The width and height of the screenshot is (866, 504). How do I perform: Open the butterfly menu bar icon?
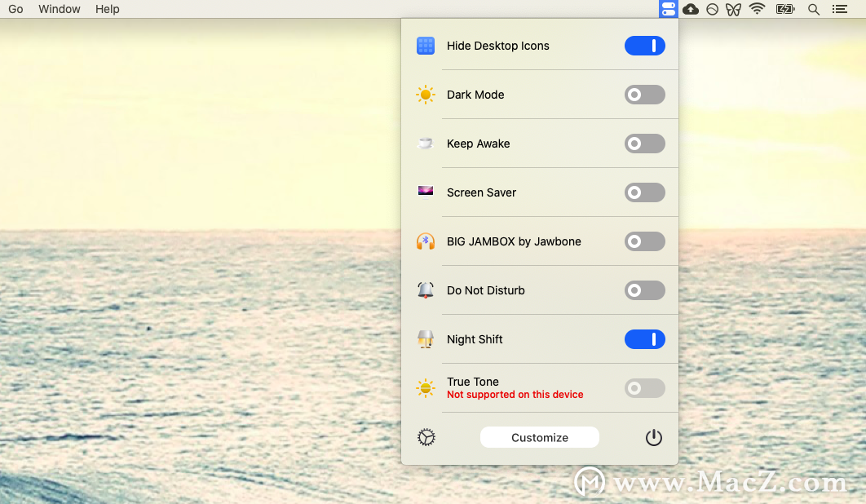[x=733, y=10]
